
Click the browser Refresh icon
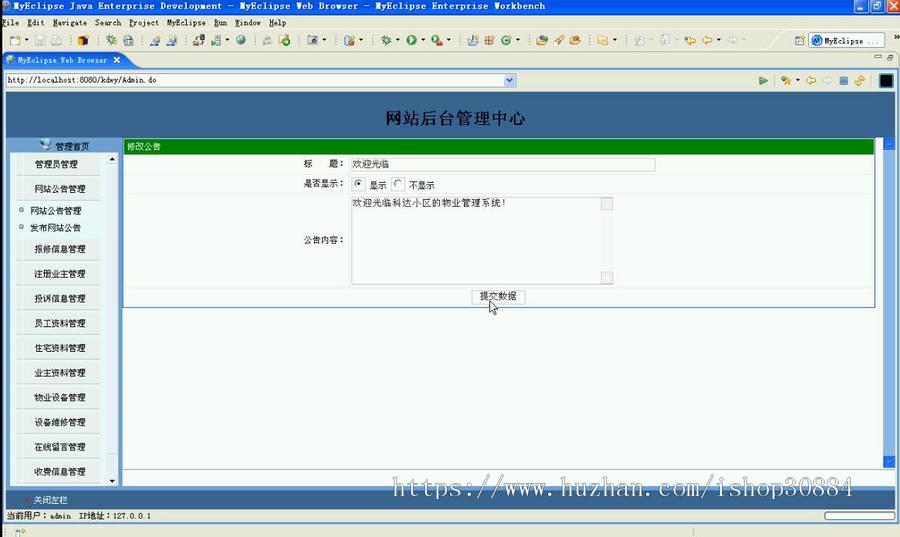[859, 81]
